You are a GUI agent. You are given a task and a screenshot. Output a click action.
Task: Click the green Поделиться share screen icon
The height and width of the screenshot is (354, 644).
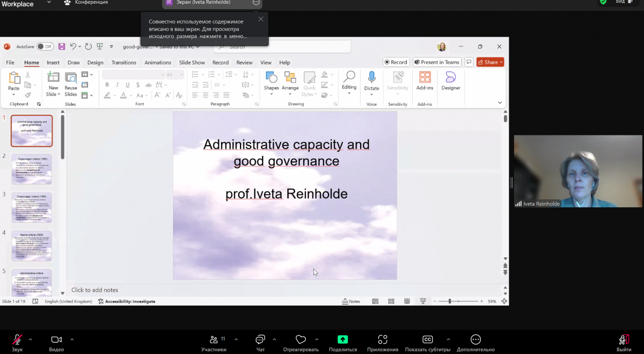click(342, 339)
